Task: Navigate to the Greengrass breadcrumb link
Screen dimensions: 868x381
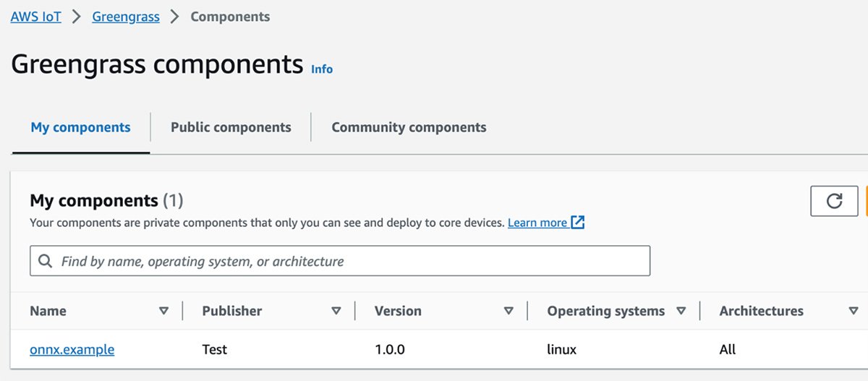Action: (x=126, y=17)
